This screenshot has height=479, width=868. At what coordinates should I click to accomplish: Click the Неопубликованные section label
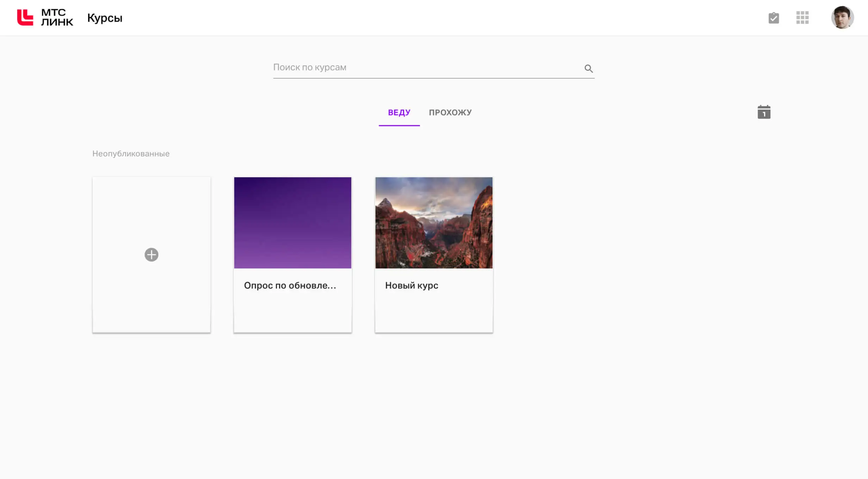131,154
